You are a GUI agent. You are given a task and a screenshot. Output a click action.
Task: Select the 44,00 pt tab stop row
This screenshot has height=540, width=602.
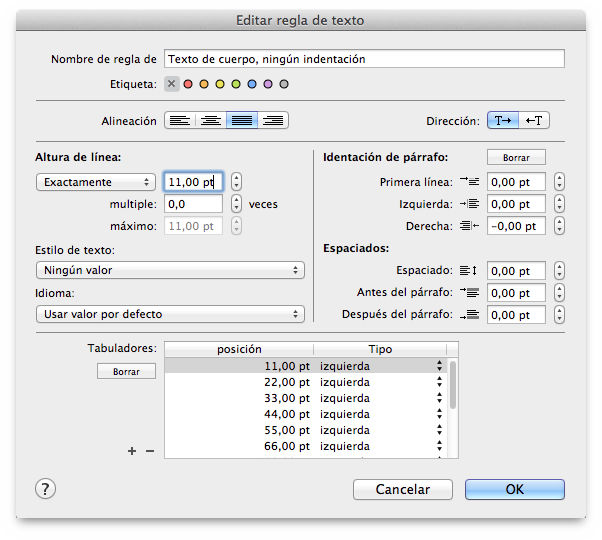coord(306,414)
